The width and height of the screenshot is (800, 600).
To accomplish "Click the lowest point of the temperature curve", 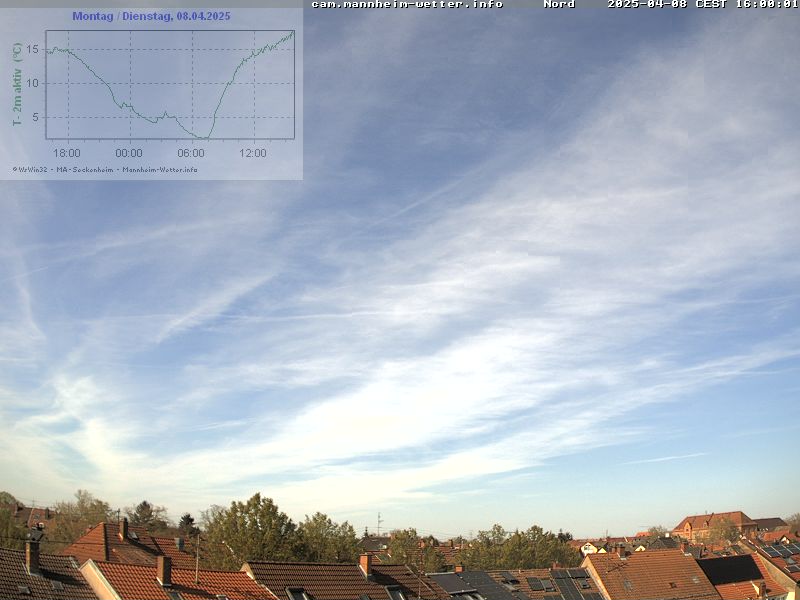I will pos(204,137).
